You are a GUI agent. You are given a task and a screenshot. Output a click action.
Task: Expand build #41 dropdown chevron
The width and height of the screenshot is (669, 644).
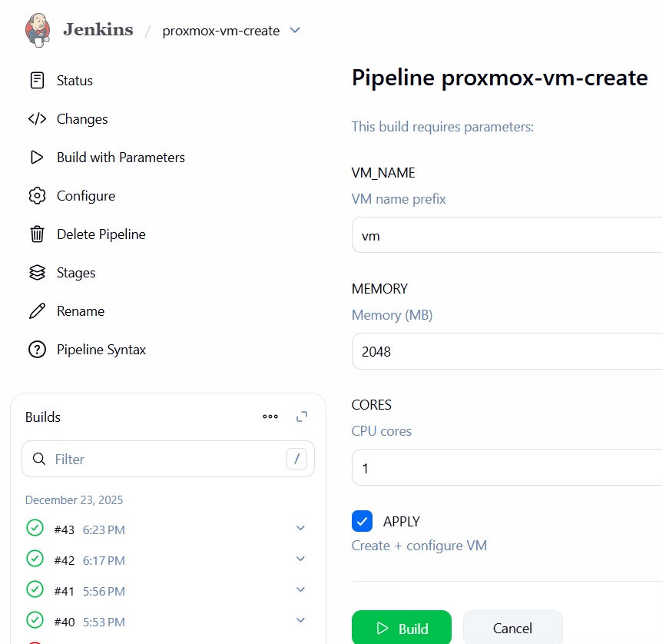pyautogui.click(x=300, y=589)
